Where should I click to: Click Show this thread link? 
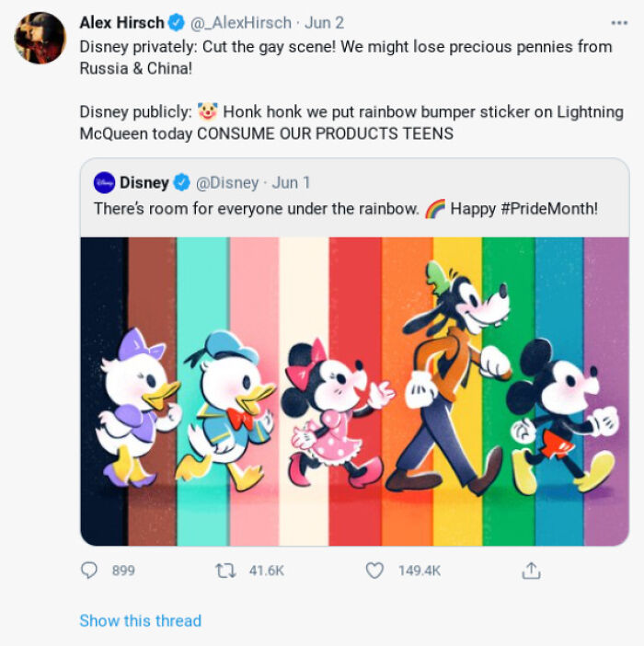click(x=140, y=620)
